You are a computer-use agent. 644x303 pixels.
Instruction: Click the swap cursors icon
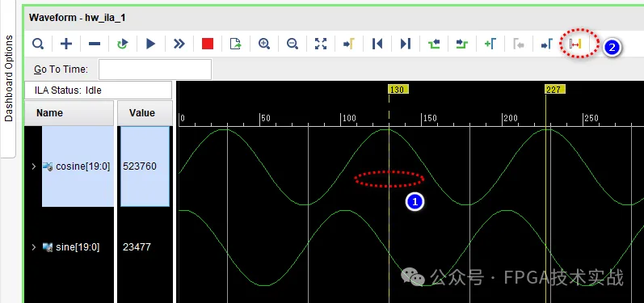pos(575,44)
